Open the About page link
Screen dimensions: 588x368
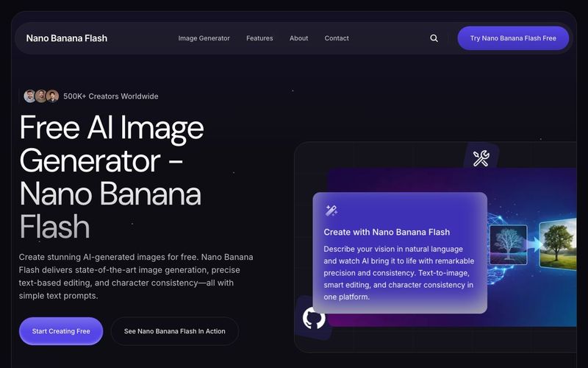(299, 38)
